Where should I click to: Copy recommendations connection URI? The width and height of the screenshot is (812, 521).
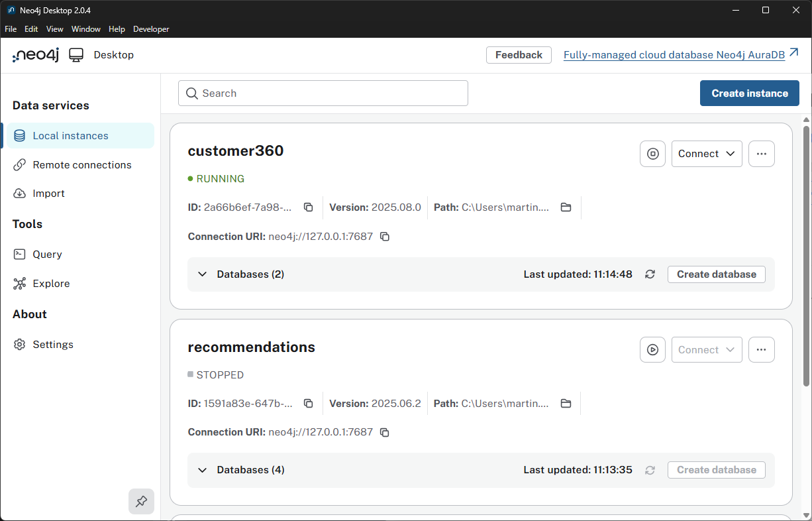point(385,432)
